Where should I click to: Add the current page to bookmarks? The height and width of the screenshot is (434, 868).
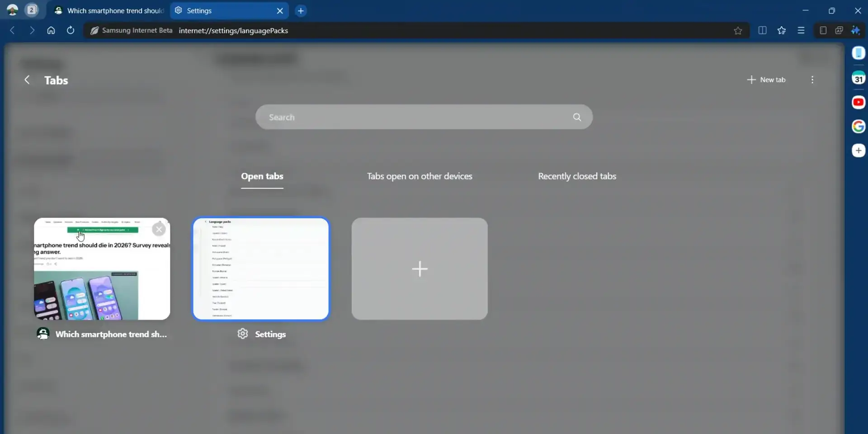(738, 30)
